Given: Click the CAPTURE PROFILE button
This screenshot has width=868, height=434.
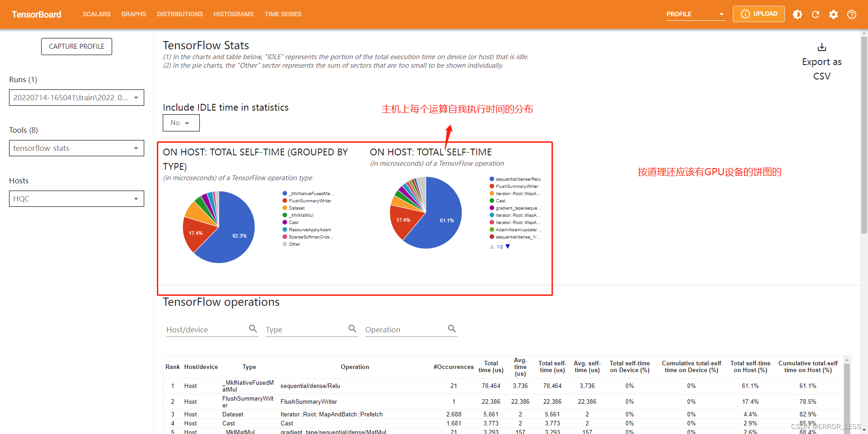Looking at the screenshot, I should point(76,47).
